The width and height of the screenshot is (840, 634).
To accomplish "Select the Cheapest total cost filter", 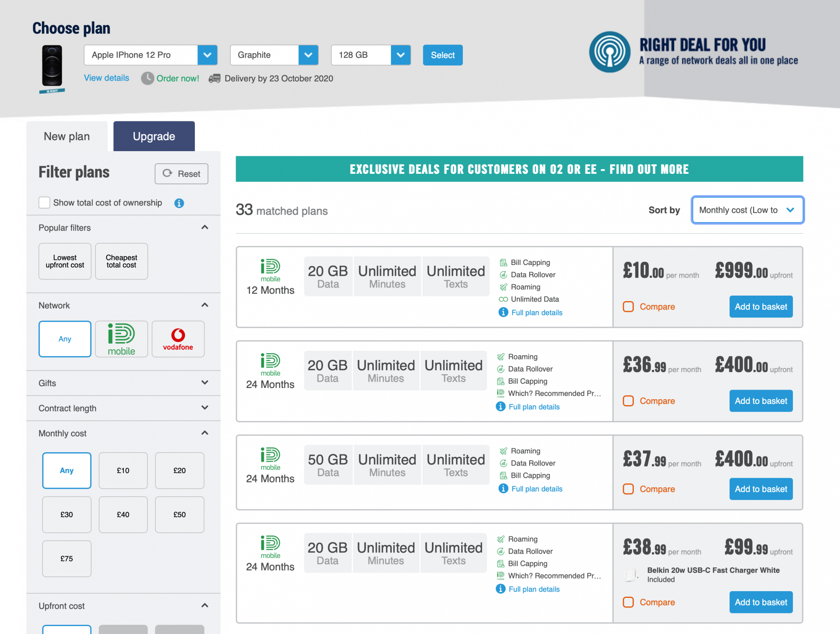I will tap(121, 261).
